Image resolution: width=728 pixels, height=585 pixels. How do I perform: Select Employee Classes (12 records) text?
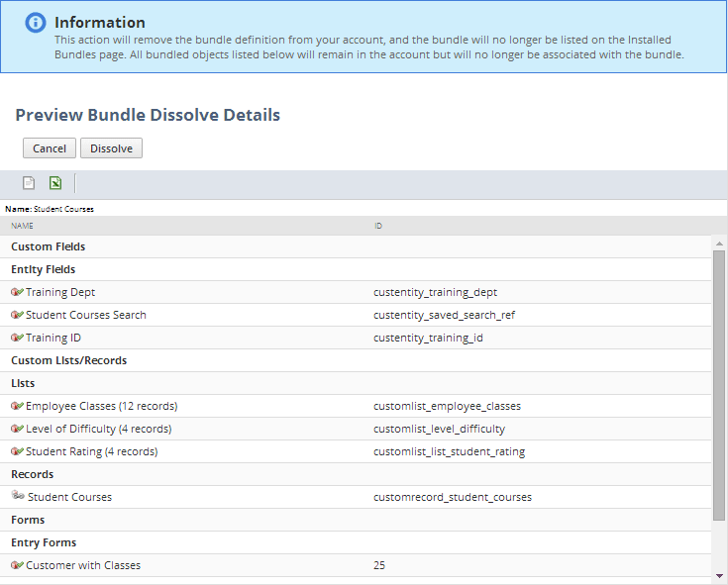pyautogui.click(x=102, y=406)
